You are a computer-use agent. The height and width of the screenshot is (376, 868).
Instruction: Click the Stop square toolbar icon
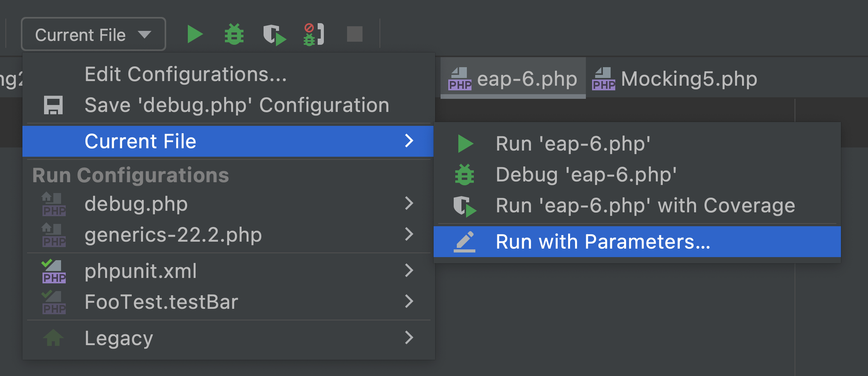click(x=354, y=34)
